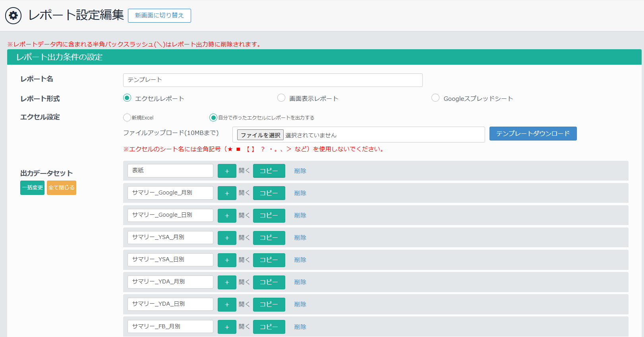Click the レポート名 text field
644x337 pixels.
pos(273,80)
